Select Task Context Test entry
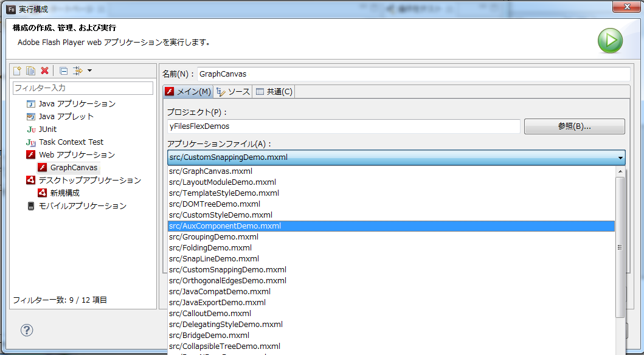The height and width of the screenshot is (355, 644). (71, 142)
